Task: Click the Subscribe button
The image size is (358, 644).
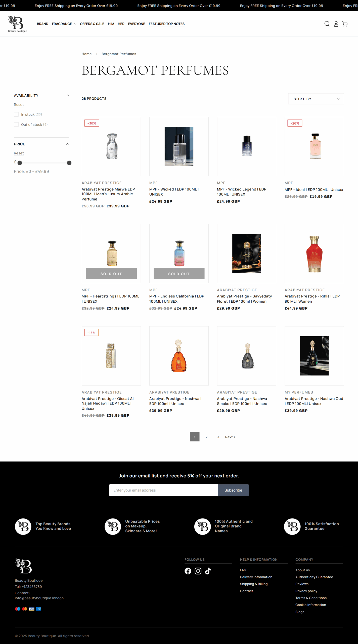Action: (233, 490)
